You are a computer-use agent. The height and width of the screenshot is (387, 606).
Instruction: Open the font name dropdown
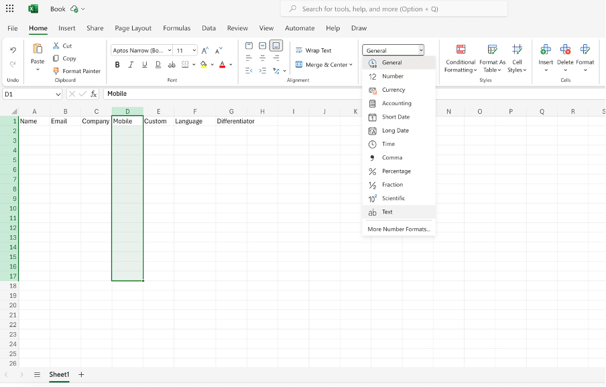[x=169, y=50]
